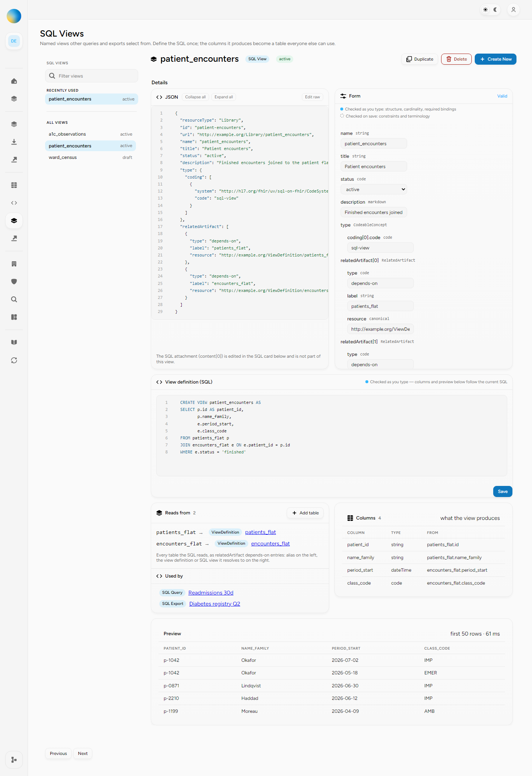Viewport: 532px width, 776px height.
Task: Click the Moreau cell in the Preview table
Action: pos(249,711)
